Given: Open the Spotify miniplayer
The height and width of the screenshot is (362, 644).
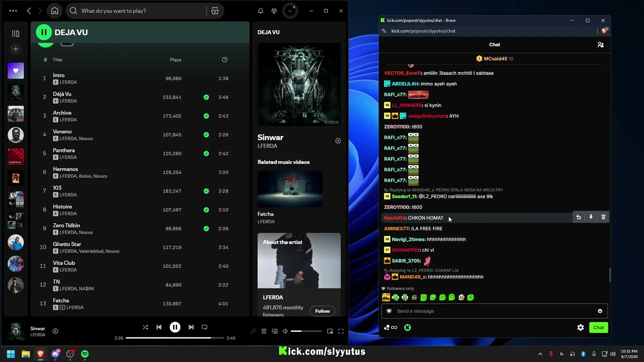Looking at the screenshot, I should coord(330,331).
